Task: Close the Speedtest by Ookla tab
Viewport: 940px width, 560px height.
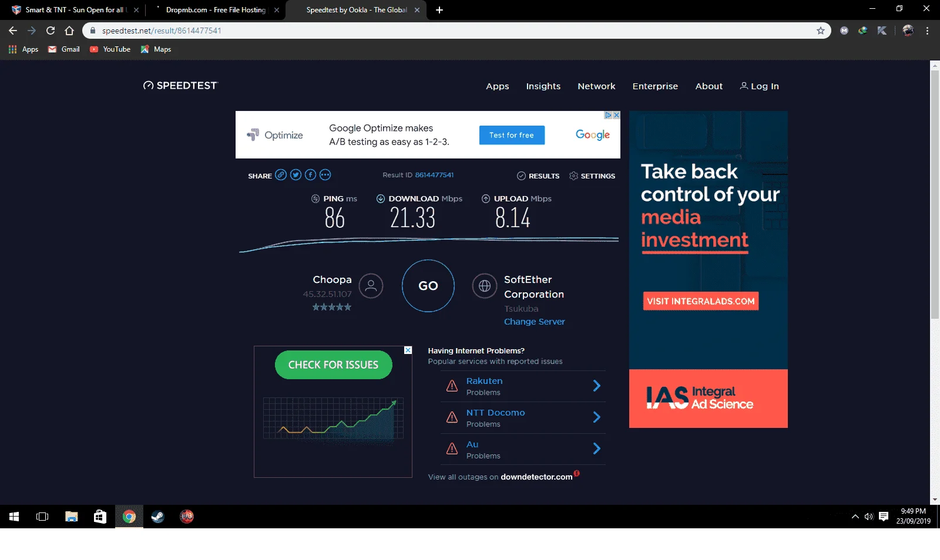Action: [417, 10]
